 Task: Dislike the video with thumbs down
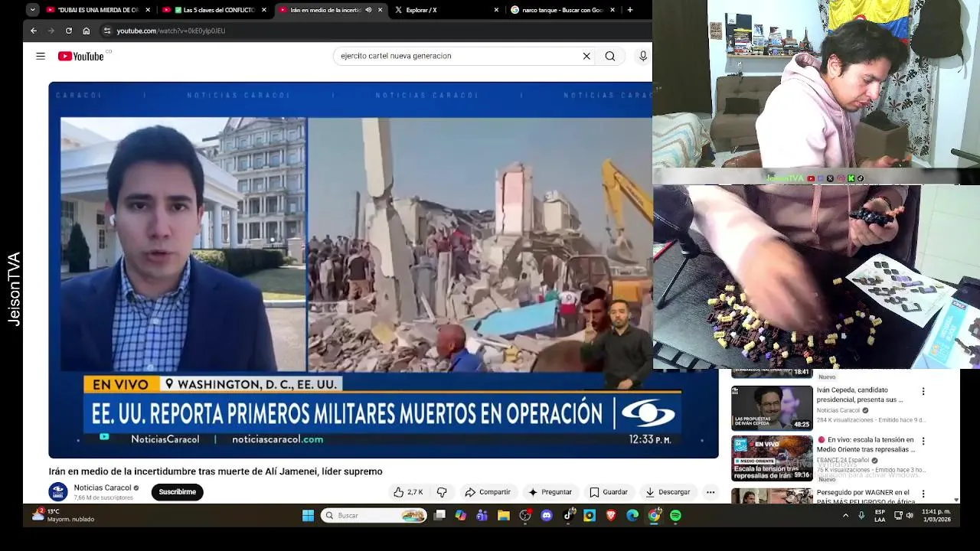tap(442, 492)
